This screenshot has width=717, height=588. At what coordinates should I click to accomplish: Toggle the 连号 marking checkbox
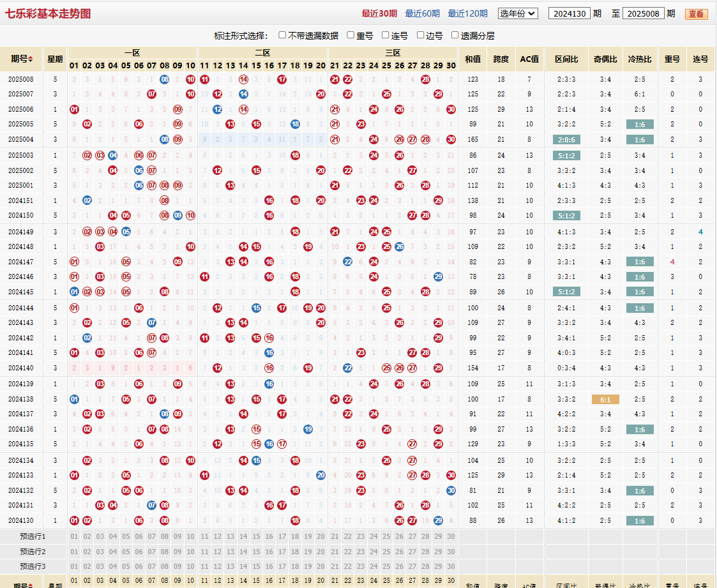(386, 35)
